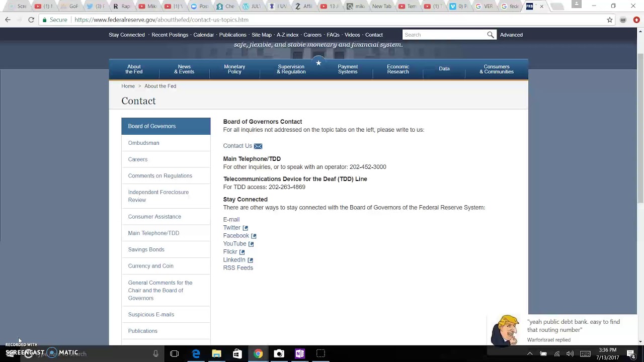Image resolution: width=644 pixels, height=362 pixels.
Task: Go back with the browser back arrow
Action: point(8,20)
